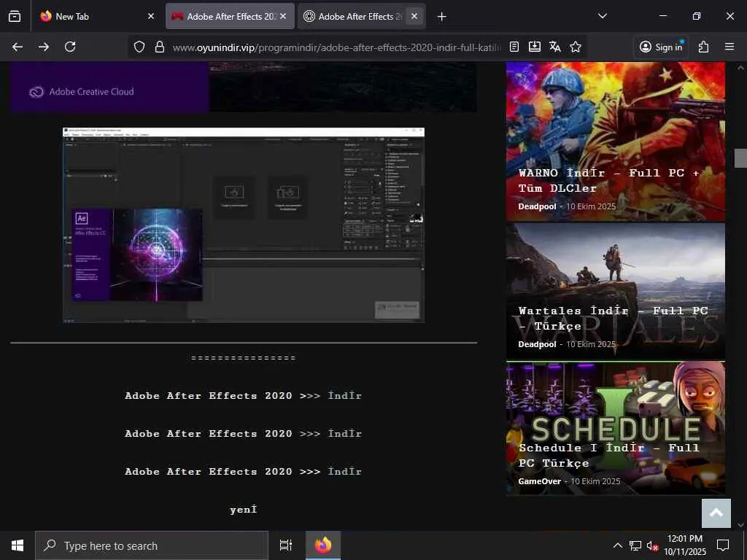747x560 pixels.
Task: Reload the current page
Action: (70, 47)
